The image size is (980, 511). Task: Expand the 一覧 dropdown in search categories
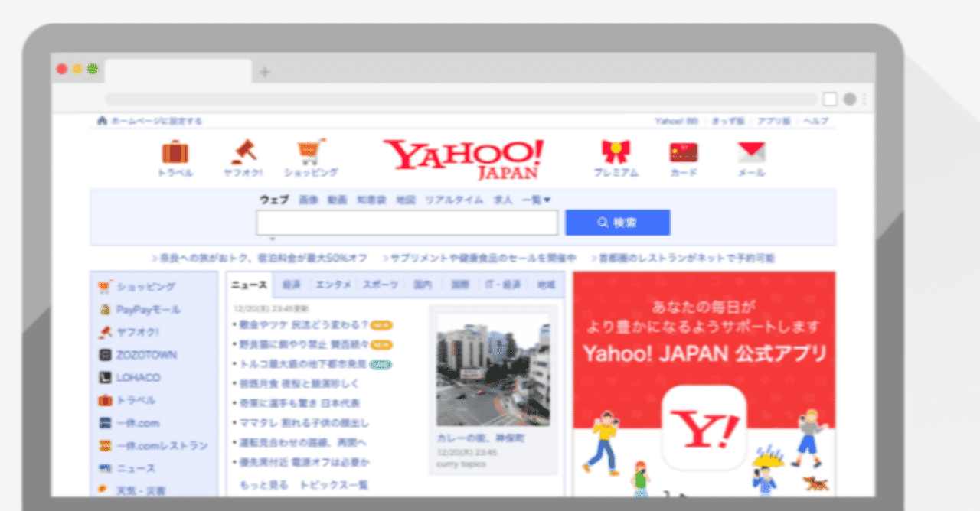pyautogui.click(x=536, y=200)
